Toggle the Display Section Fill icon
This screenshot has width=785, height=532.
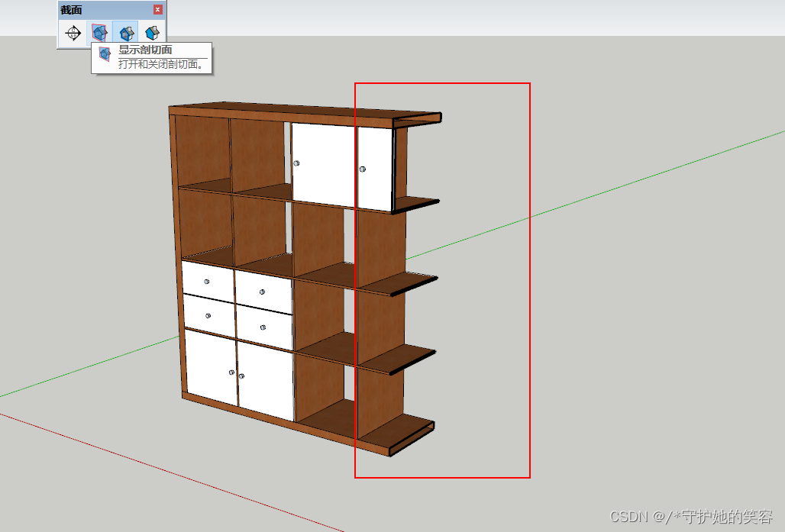click(152, 34)
